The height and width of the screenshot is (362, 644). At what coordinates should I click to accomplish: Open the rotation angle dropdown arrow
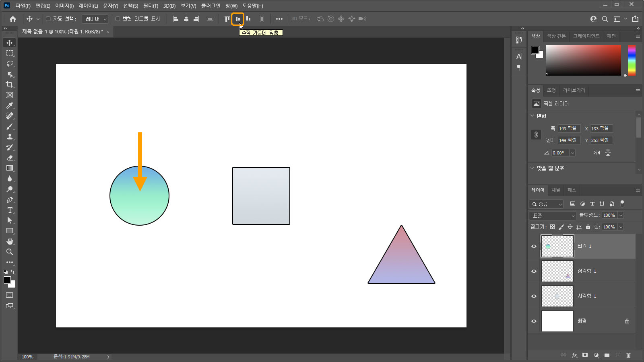(572, 153)
